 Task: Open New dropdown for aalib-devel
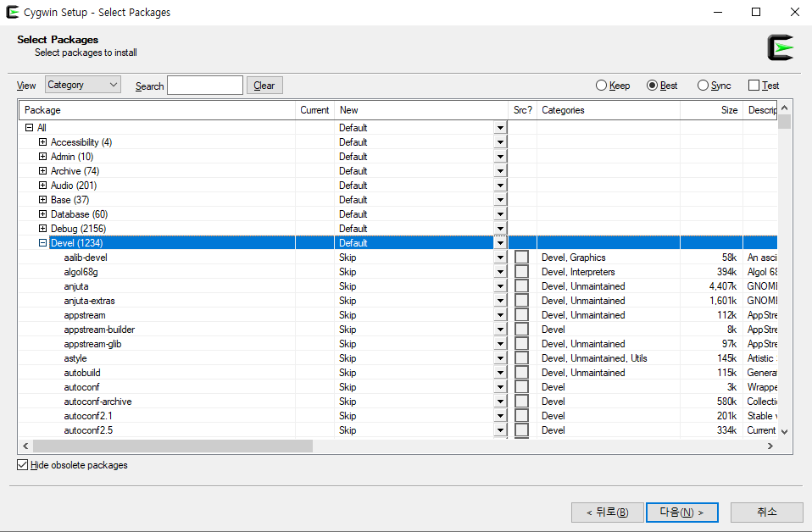[500, 258]
